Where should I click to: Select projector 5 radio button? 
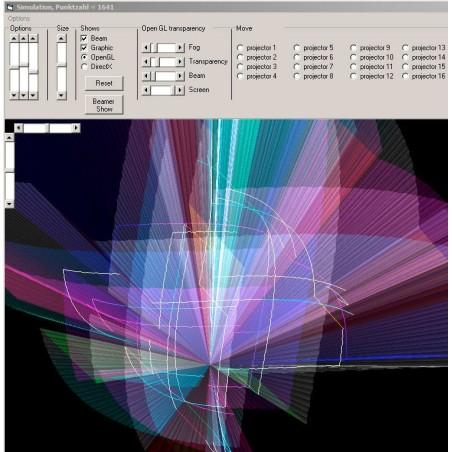coord(296,48)
